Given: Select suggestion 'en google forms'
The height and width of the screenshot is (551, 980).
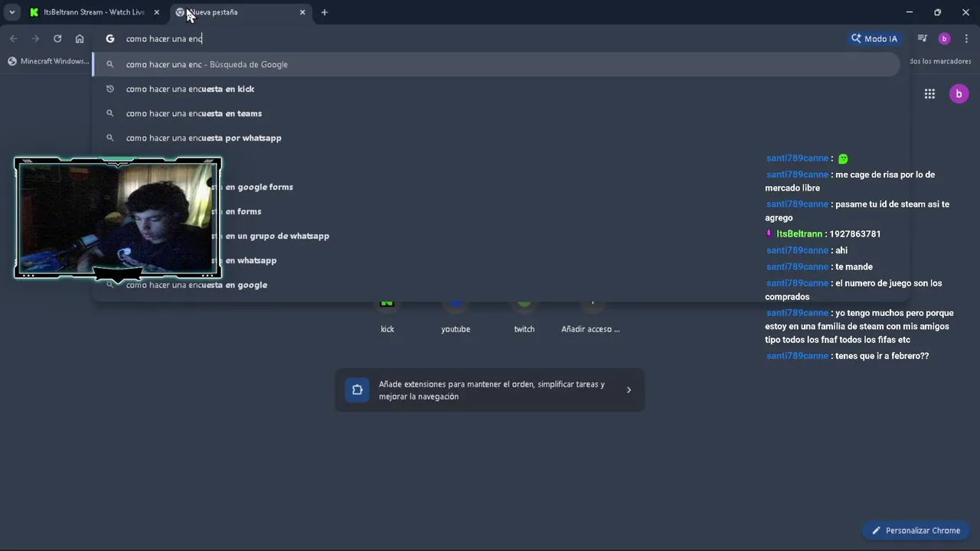Looking at the screenshot, I should click(x=496, y=187).
